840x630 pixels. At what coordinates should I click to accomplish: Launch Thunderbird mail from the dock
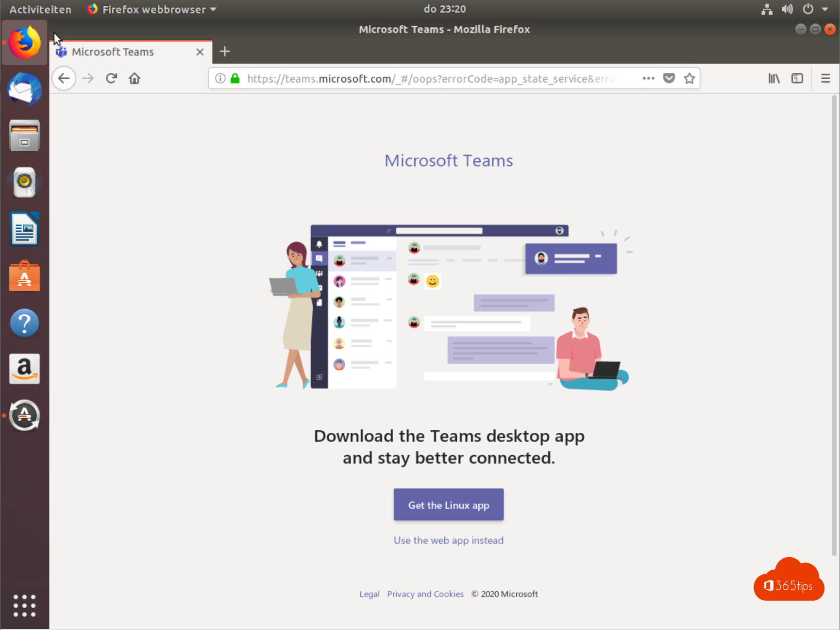(24, 89)
